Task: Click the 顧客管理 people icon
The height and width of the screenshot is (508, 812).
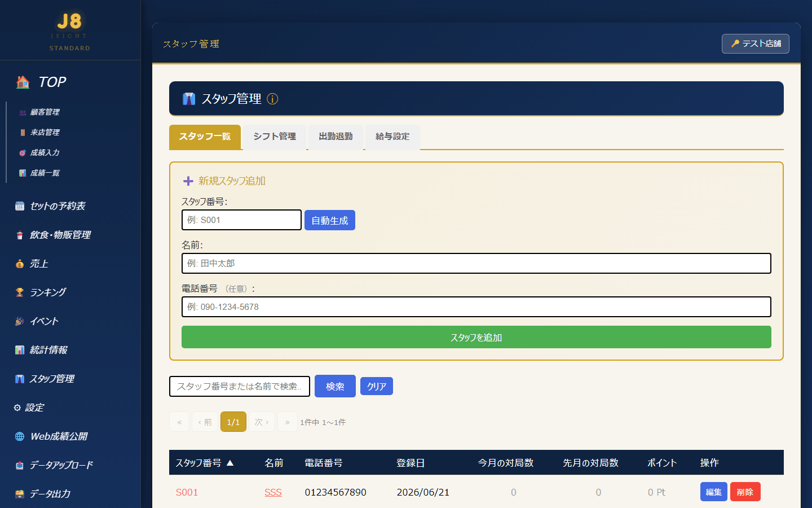Action: (x=23, y=112)
